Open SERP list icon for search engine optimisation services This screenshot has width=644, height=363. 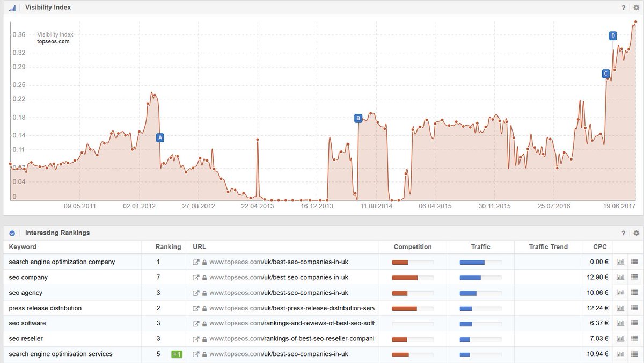point(634,354)
